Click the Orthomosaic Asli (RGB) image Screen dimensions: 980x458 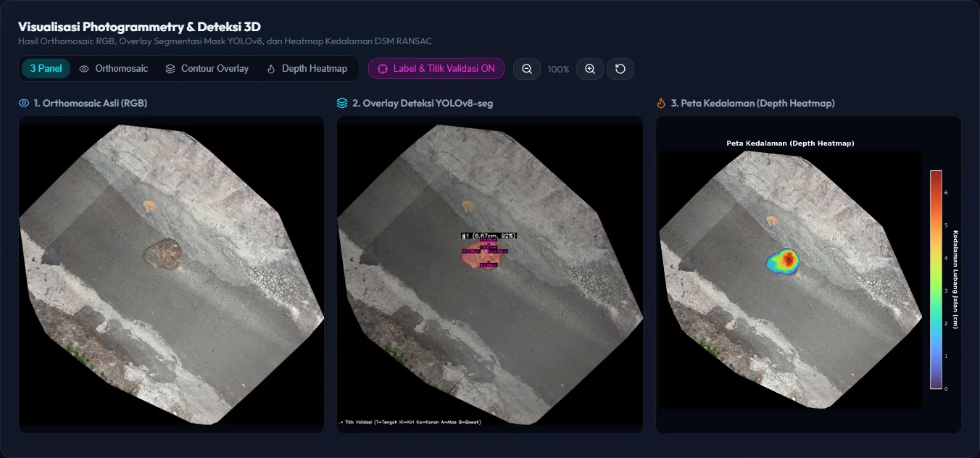pos(171,275)
